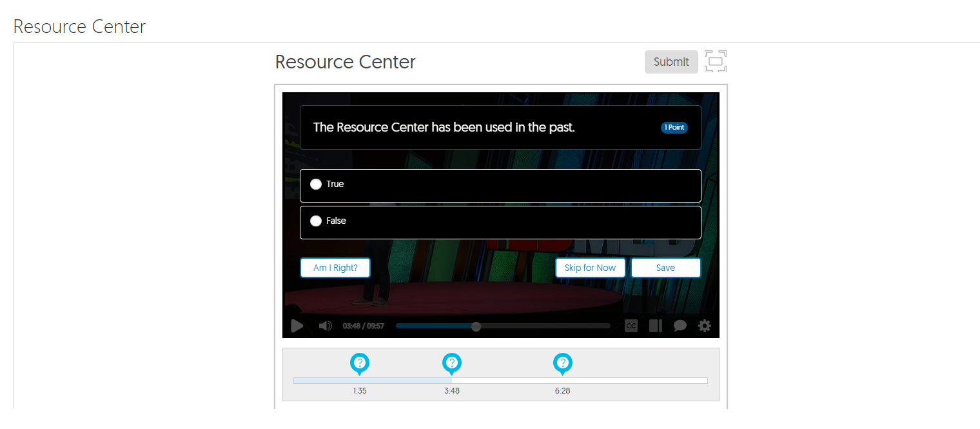Select the True answer option
The width and height of the screenshot is (980, 429).
(500, 185)
